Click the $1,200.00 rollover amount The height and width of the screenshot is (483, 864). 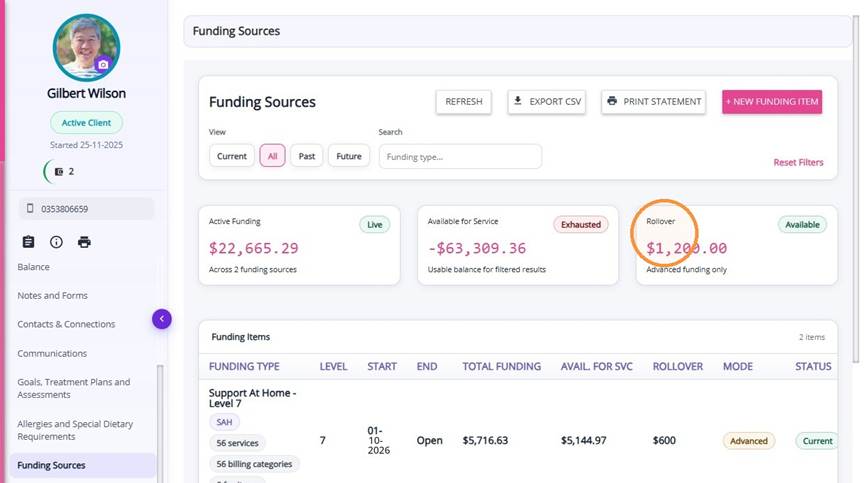click(687, 248)
